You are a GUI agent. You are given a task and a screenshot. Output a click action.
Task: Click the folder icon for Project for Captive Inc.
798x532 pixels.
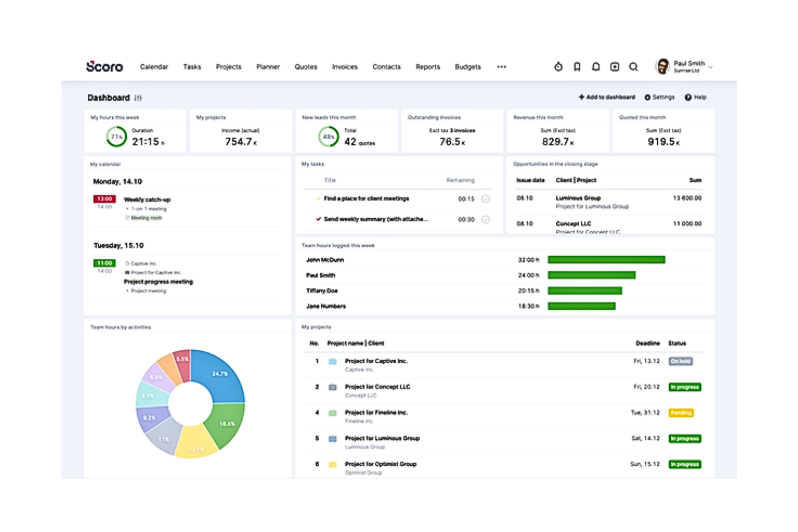[x=333, y=362]
